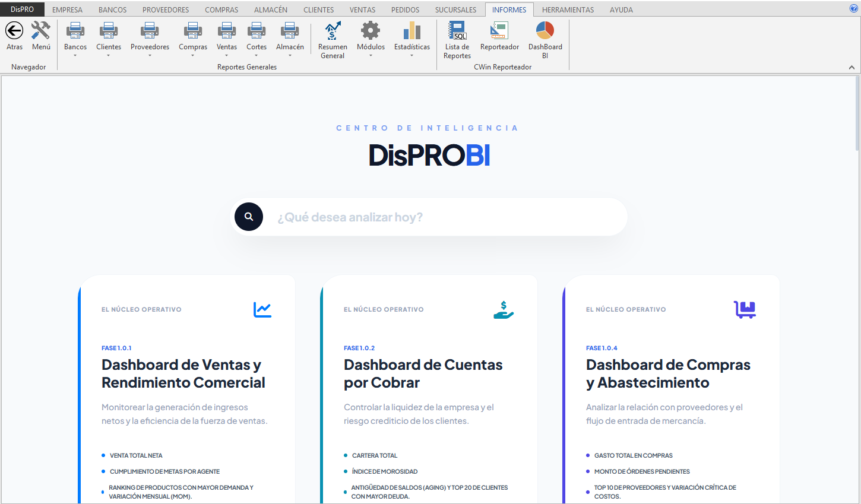861x504 pixels.
Task: Click ÍNDICE DE MOROSIDAD bullet text
Action: click(x=385, y=471)
